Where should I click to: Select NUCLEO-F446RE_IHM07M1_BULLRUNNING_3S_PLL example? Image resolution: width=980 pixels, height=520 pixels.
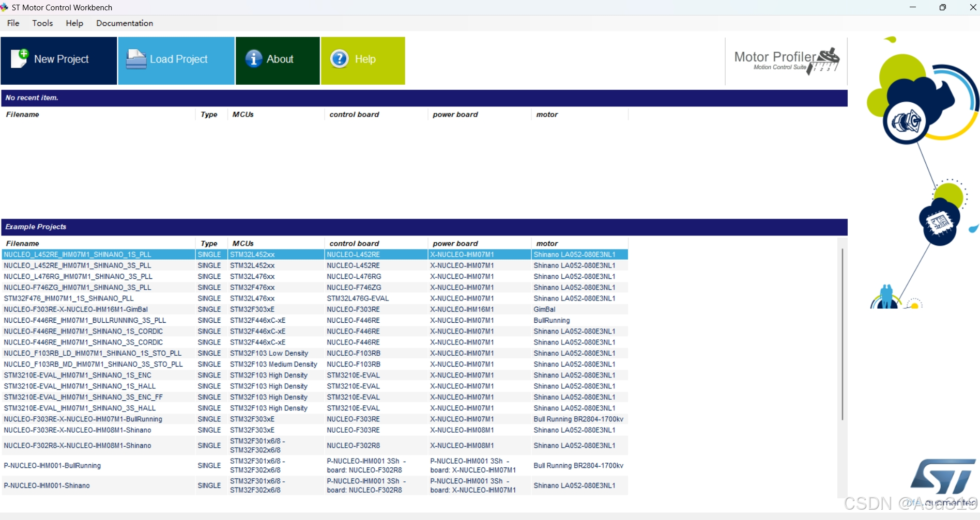315,320
